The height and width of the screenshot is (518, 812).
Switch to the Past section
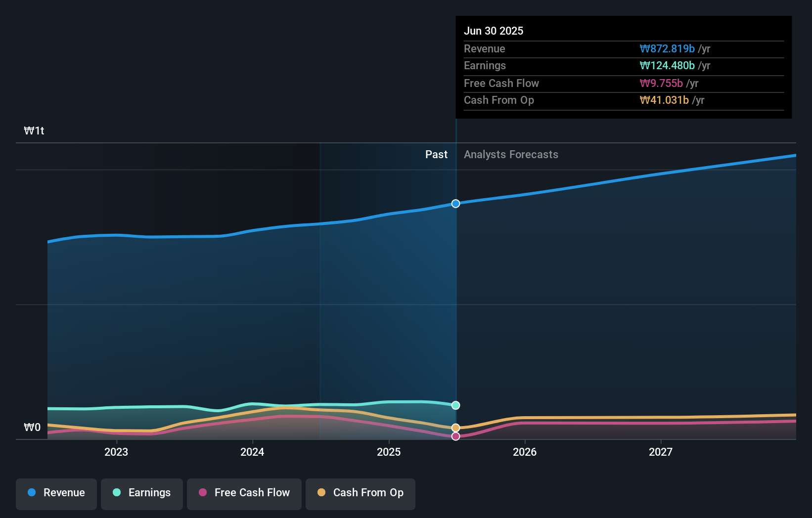[x=436, y=154]
